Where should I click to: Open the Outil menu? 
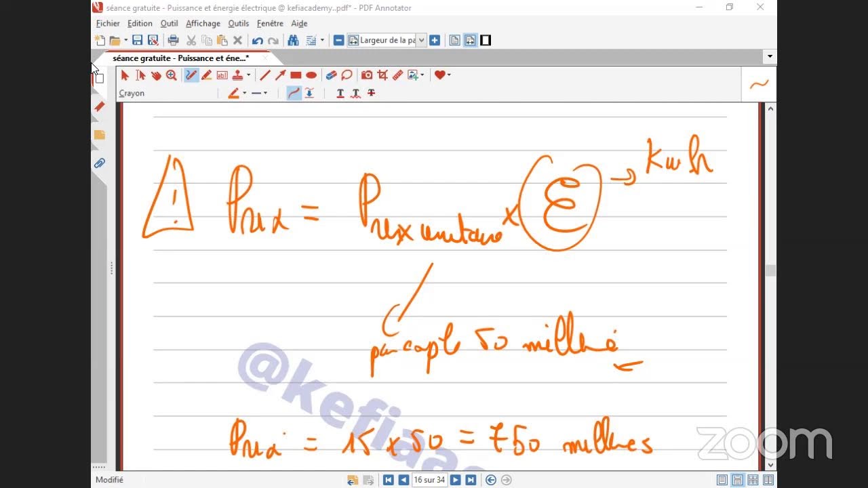click(169, 24)
